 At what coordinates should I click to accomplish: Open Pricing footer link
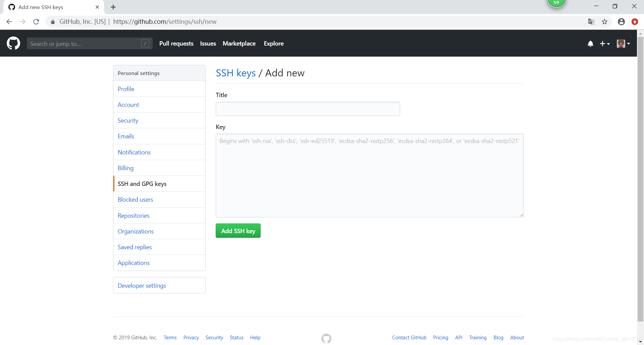coord(441,338)
